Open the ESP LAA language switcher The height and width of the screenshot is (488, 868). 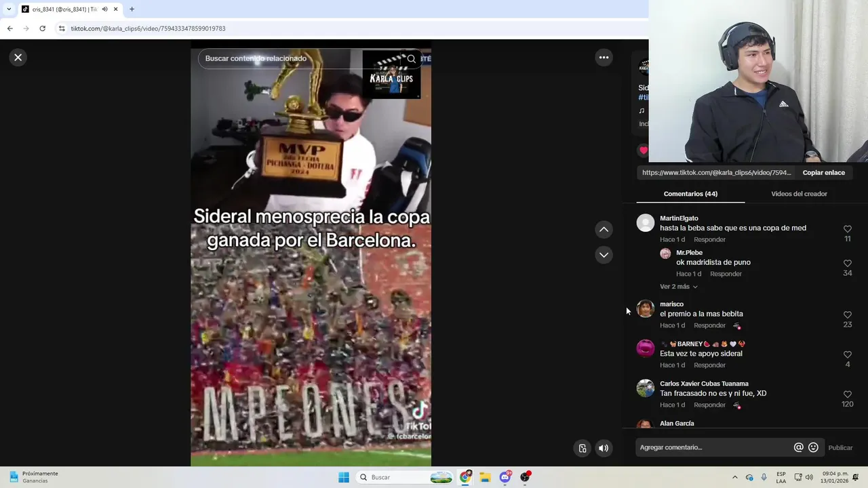(x=781, y=477)
